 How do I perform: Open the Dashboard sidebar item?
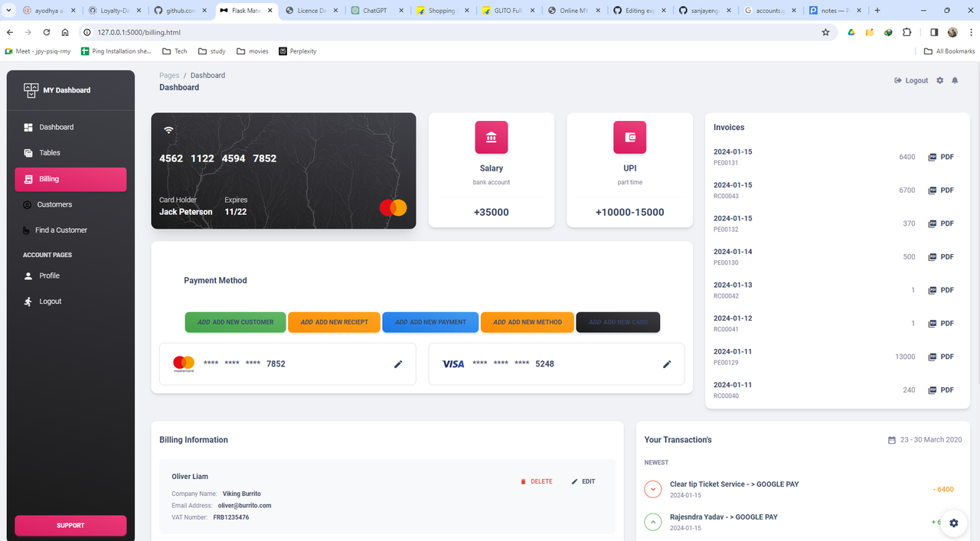coord(70,127)
